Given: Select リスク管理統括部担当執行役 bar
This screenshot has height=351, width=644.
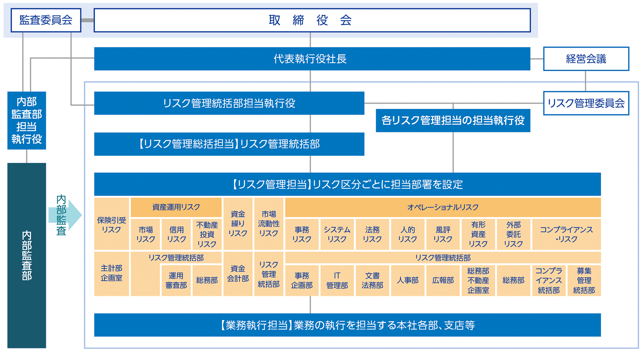Looking at the screenshot, I should point(229,103).
